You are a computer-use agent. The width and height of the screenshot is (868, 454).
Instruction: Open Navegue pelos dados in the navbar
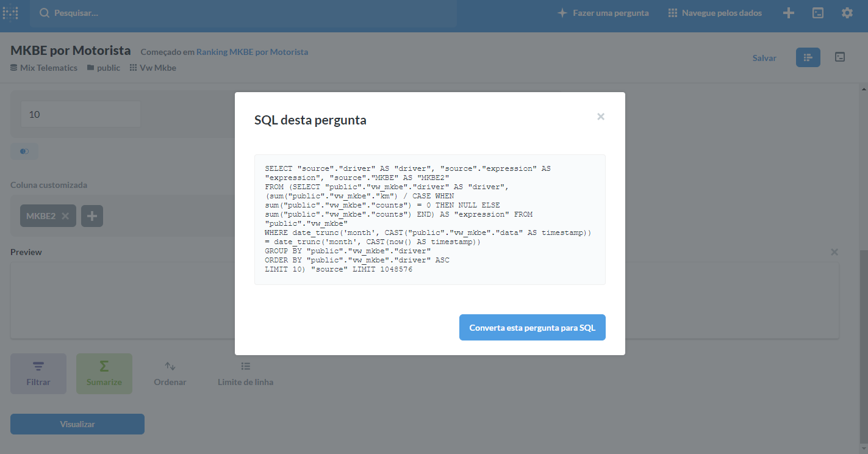click(x=714, y=12)
